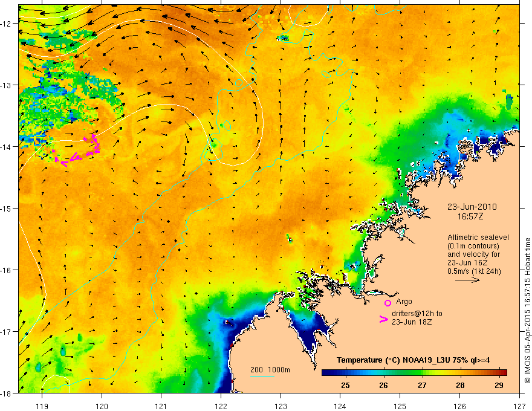The image size is (532, 411).
Task: Click the '200 1000m' bathymetry legend label
Action: [x=270, y=370]
